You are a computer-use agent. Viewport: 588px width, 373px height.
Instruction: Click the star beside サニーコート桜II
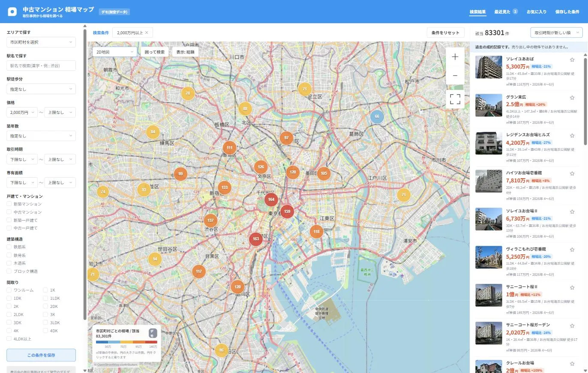[572, 288]
